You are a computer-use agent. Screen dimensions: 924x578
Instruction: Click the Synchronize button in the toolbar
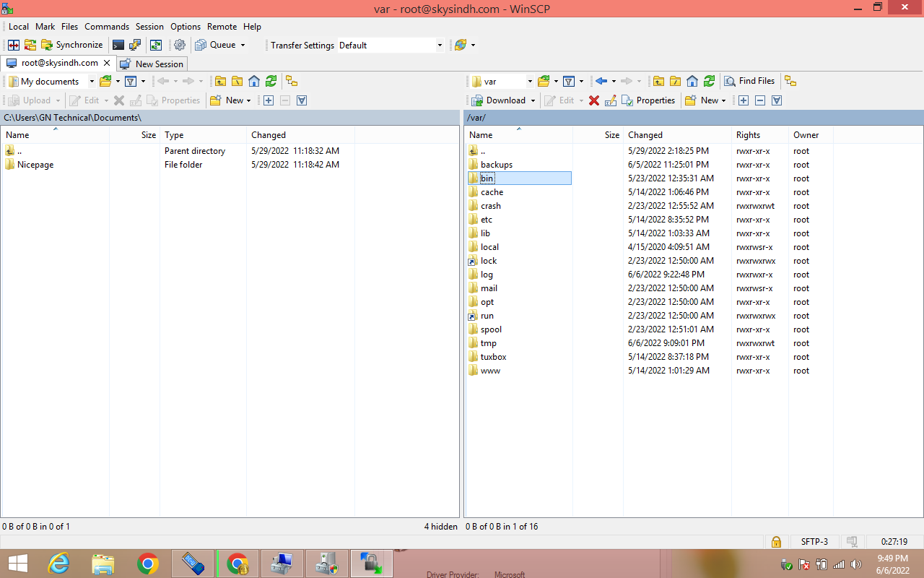point(71,45)
